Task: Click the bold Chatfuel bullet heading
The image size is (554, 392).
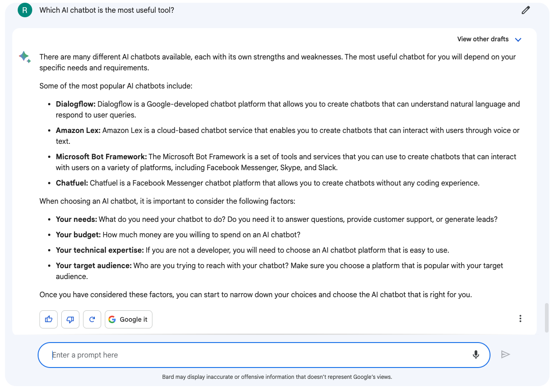Action: (72, 183)
